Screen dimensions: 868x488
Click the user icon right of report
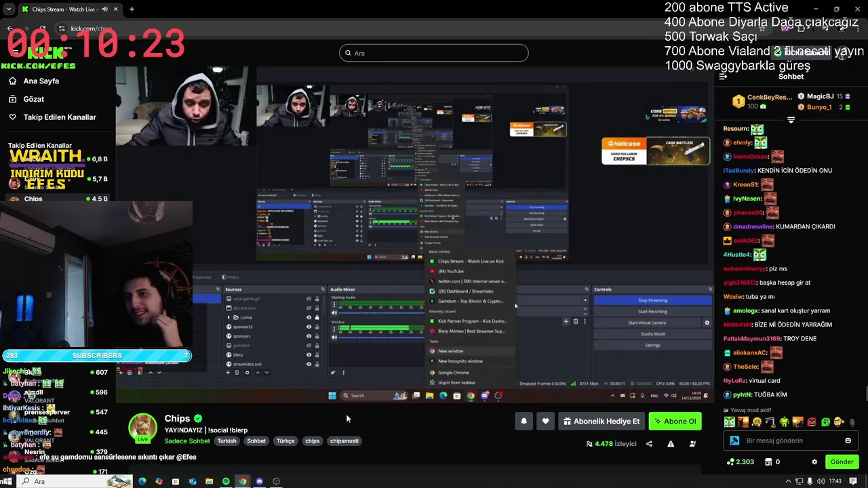click(692, 444)
